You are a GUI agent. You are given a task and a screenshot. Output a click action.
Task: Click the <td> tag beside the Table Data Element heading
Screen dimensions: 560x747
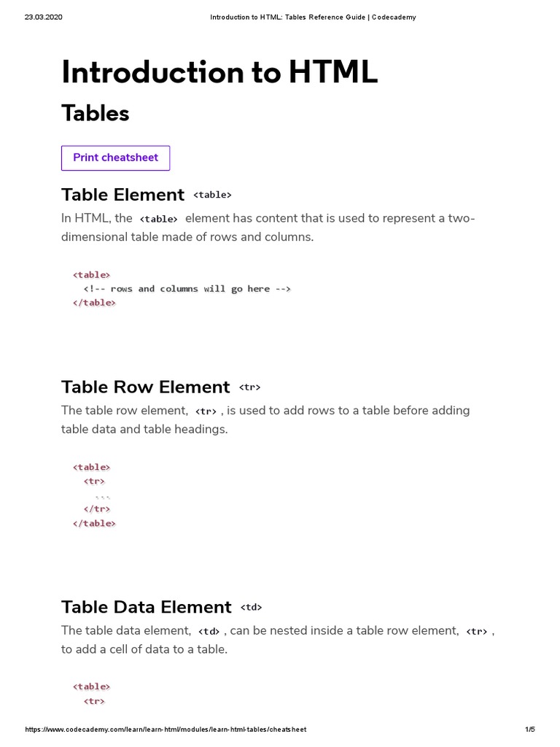251,608
